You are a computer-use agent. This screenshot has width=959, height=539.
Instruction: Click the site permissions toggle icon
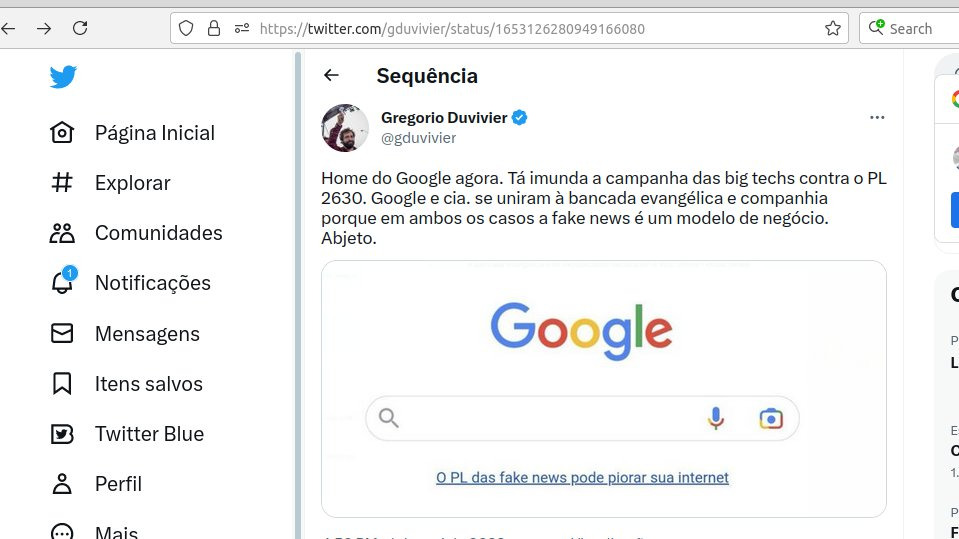[241, 29]
